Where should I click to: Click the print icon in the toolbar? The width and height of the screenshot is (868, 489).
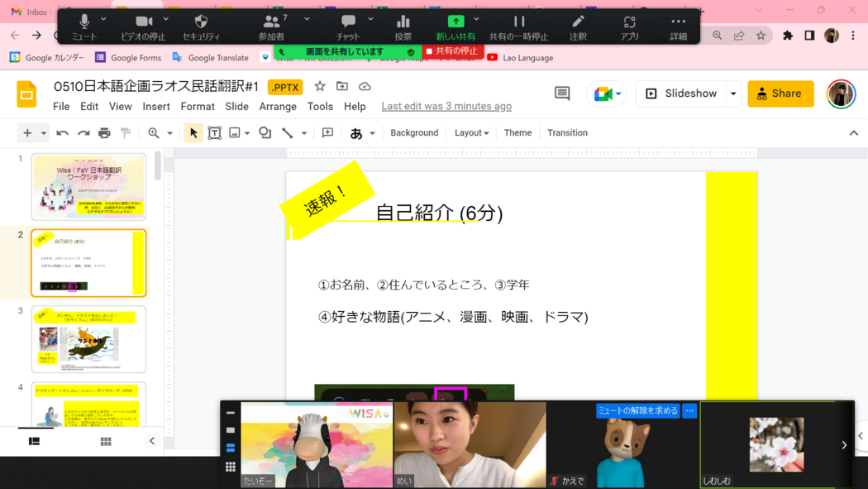pos(104,133)
